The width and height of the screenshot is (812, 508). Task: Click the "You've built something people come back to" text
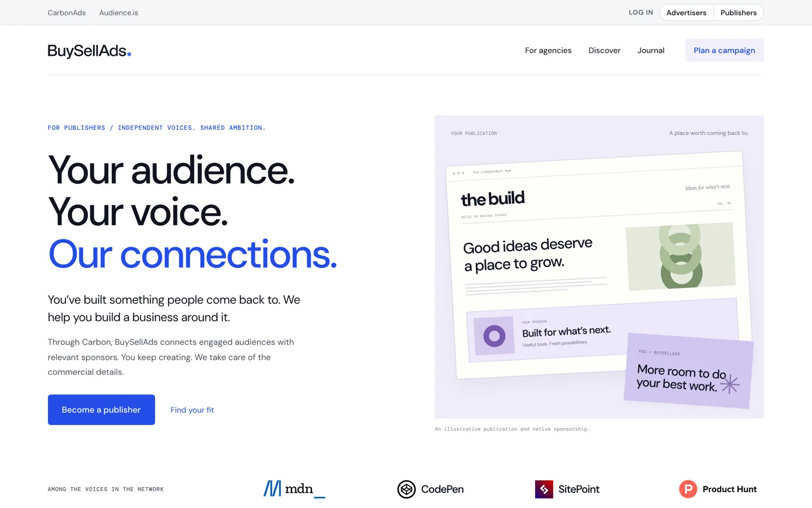click(x=174, y=308)
